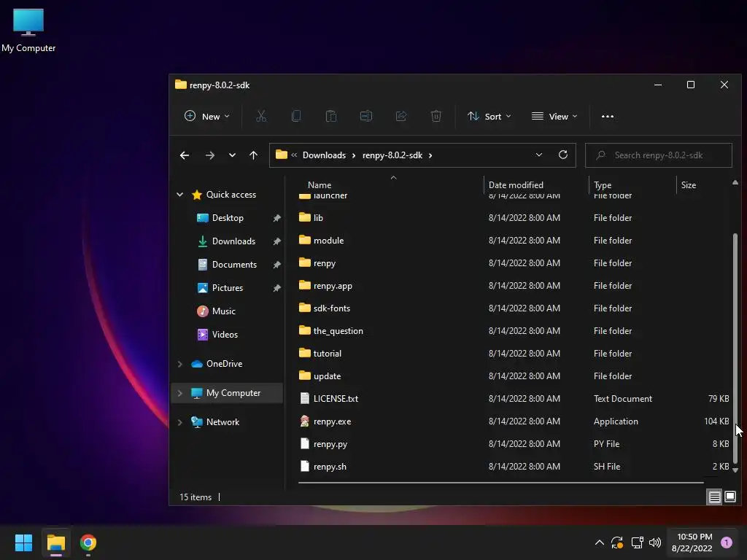Select Desktop in Quick access
The image size is (747, 560).
[x=228, y=218]
